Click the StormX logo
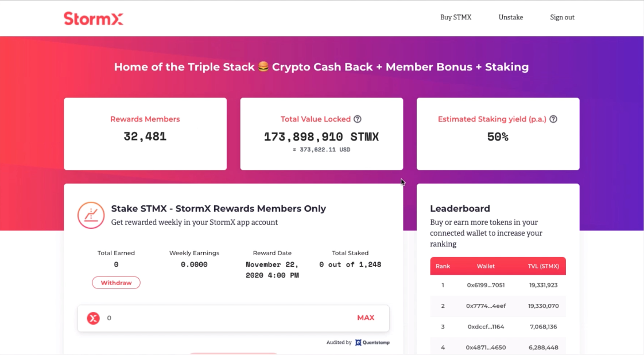Viewport: 644px width, 355px height. [93, 18]
